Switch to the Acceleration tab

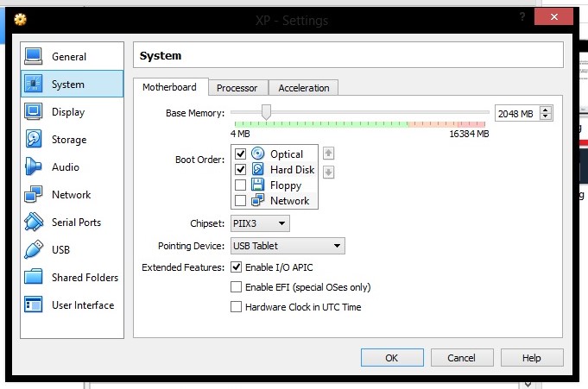304,88
